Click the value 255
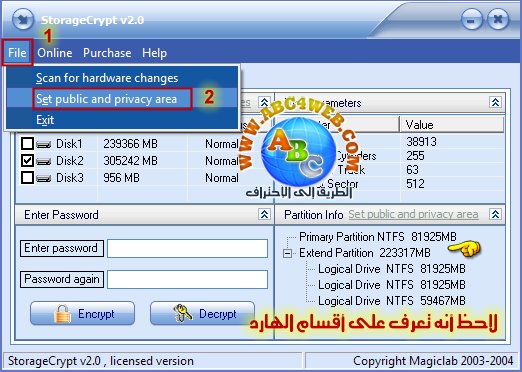 [415, 156]
